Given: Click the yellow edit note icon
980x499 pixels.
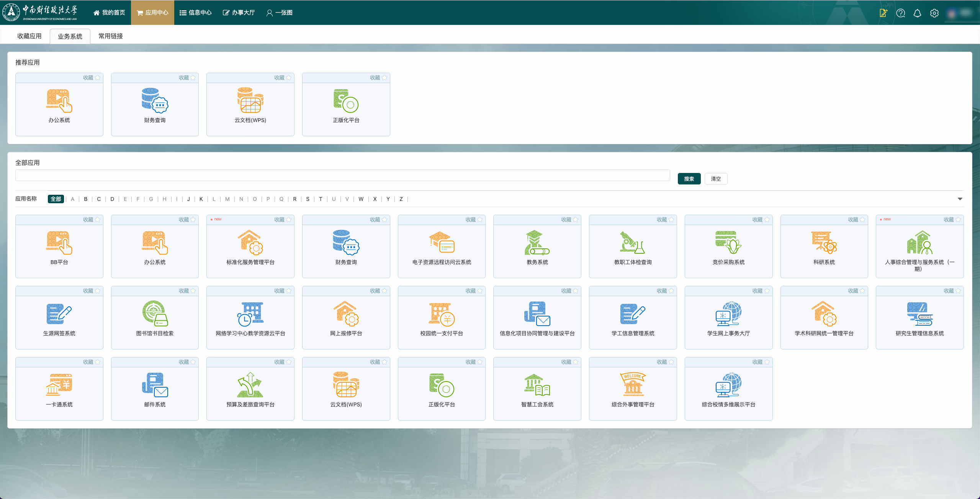Looking at the screenshot, I should coord(883,13).
